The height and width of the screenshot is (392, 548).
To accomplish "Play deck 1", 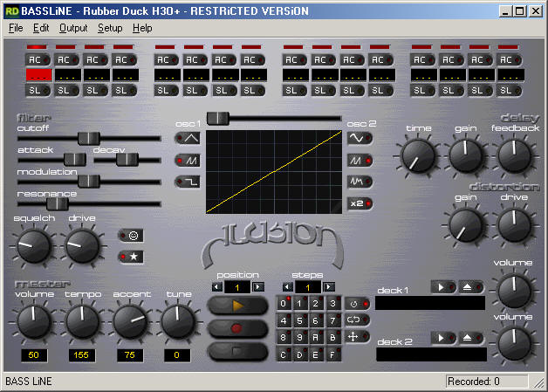I will [443, 287].
